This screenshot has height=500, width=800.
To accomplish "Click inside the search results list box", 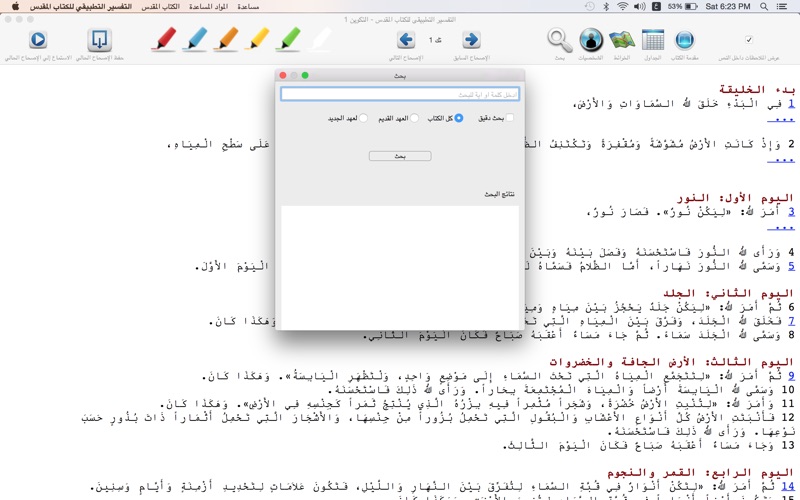I will click(x=400, y=268).
